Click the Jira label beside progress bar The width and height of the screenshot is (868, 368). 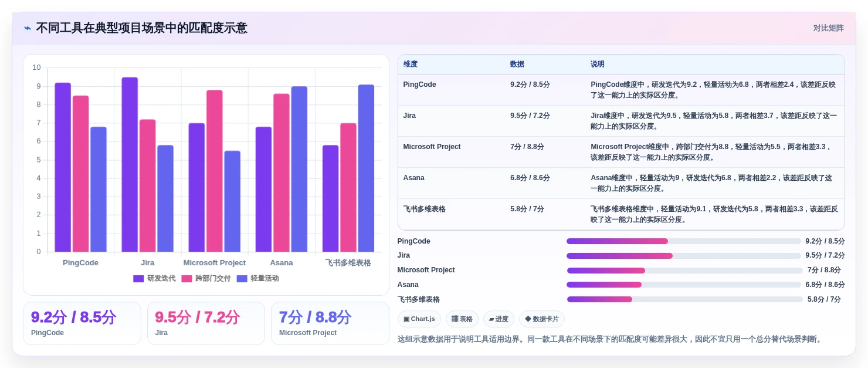click(x=404, y=255)
